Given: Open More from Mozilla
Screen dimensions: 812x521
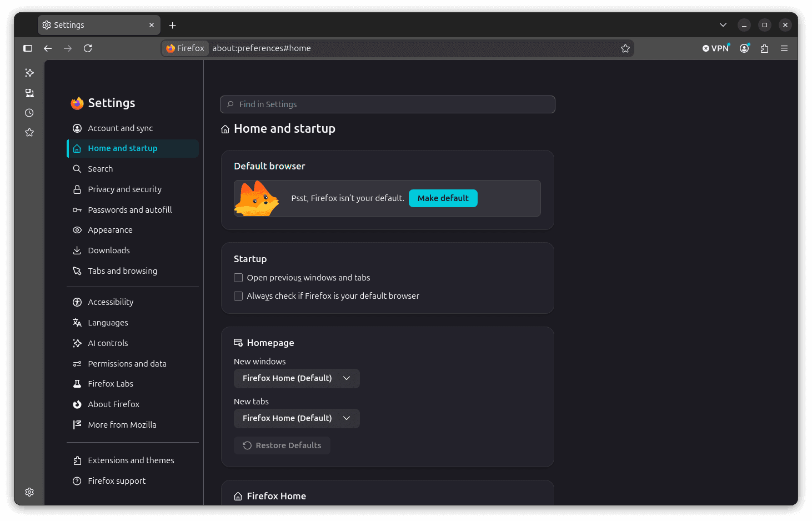Looking at the screenshot, I should tap(133, 425).
